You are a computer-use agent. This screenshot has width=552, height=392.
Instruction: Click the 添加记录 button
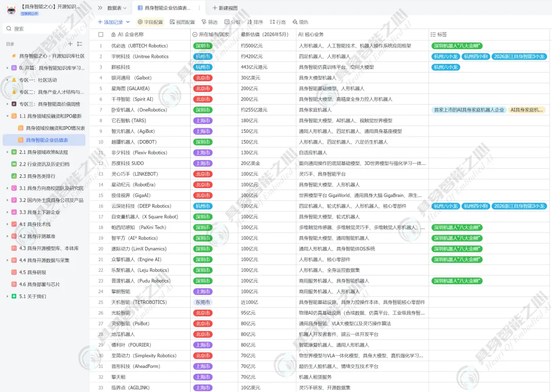coord(110,22)
